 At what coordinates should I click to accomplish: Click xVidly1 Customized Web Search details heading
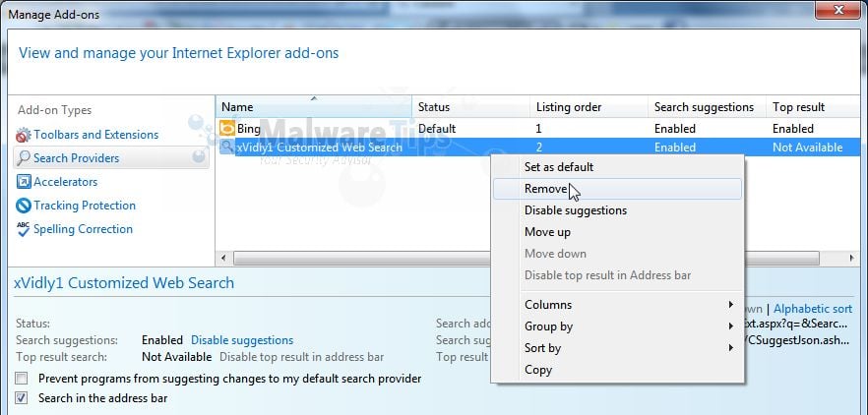[124, 283]
